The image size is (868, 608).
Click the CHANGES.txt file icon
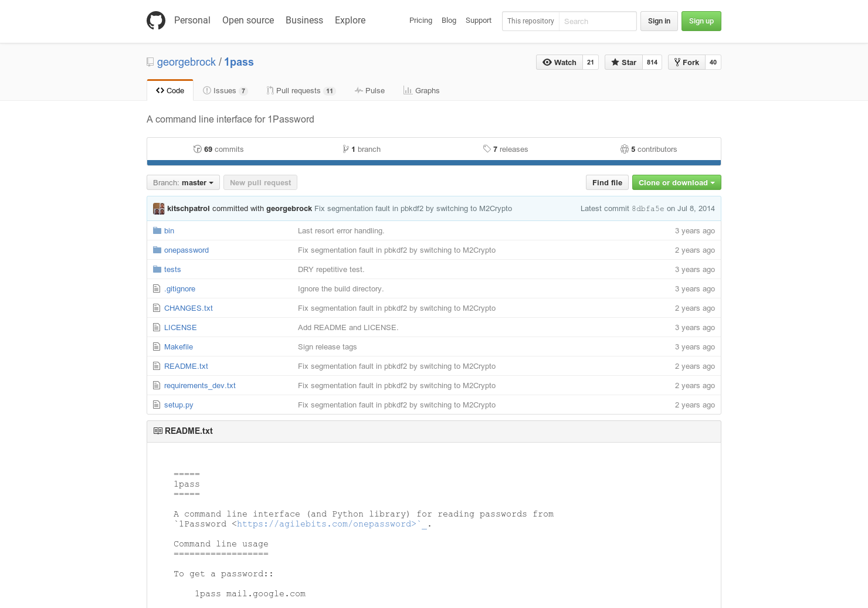[x=157, y=308]
